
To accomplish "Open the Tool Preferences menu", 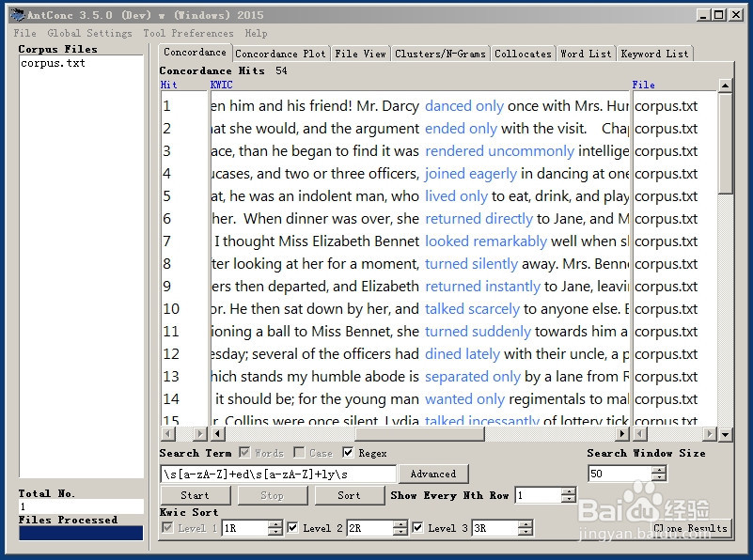I will pyautogui.click(x=188, y=33).
